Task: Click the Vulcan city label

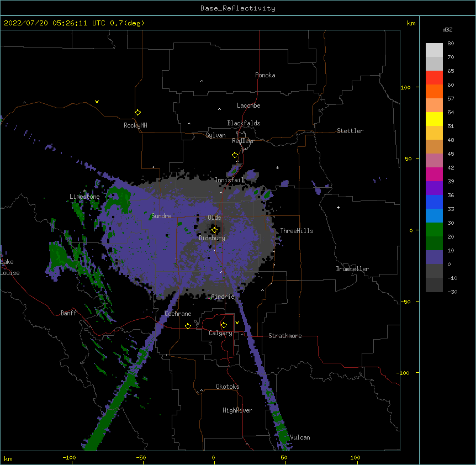Action: point(300,437)
